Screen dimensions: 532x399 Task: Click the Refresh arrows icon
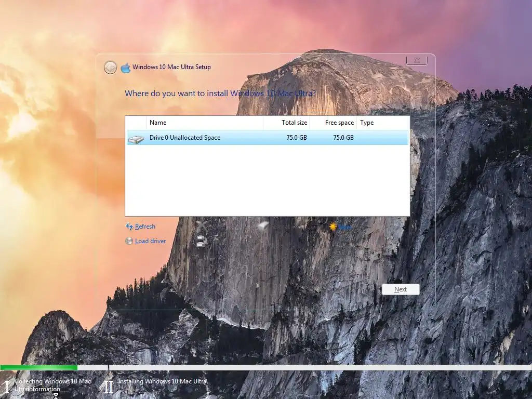click(129, 227)
